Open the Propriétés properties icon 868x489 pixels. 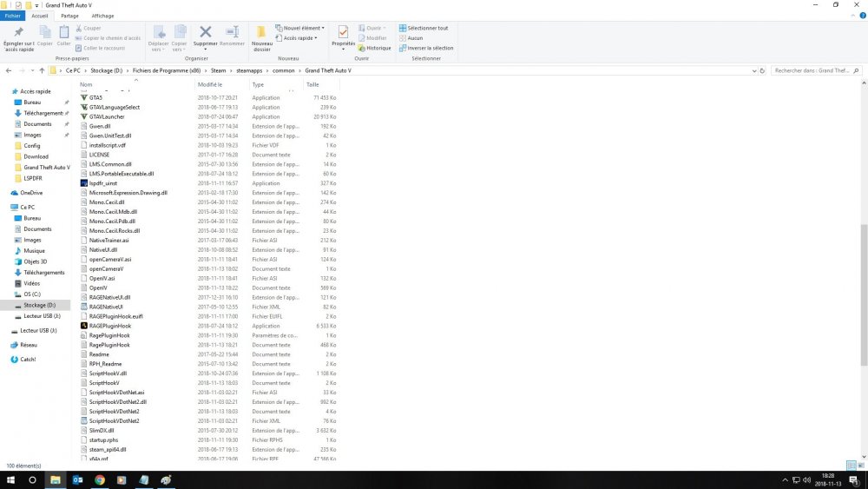(343, 33)
